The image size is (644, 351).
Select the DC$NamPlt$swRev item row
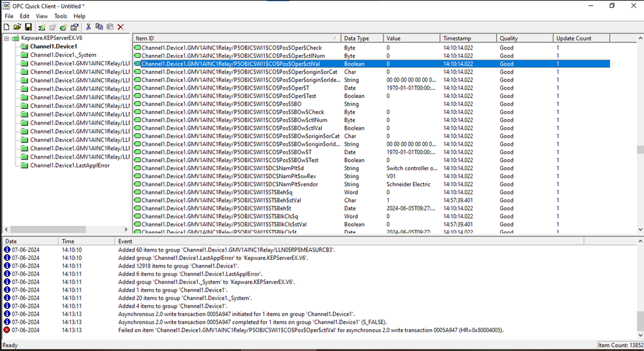(372, 176)
